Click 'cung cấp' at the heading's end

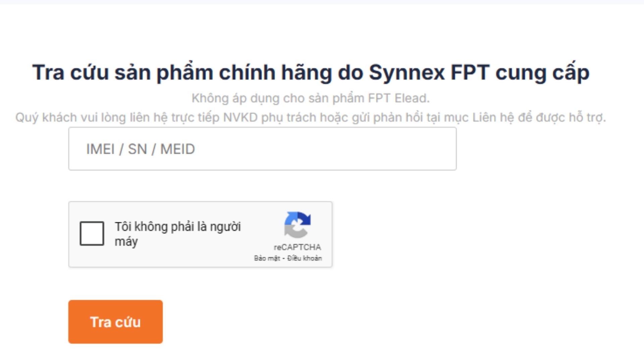[542, 72]
